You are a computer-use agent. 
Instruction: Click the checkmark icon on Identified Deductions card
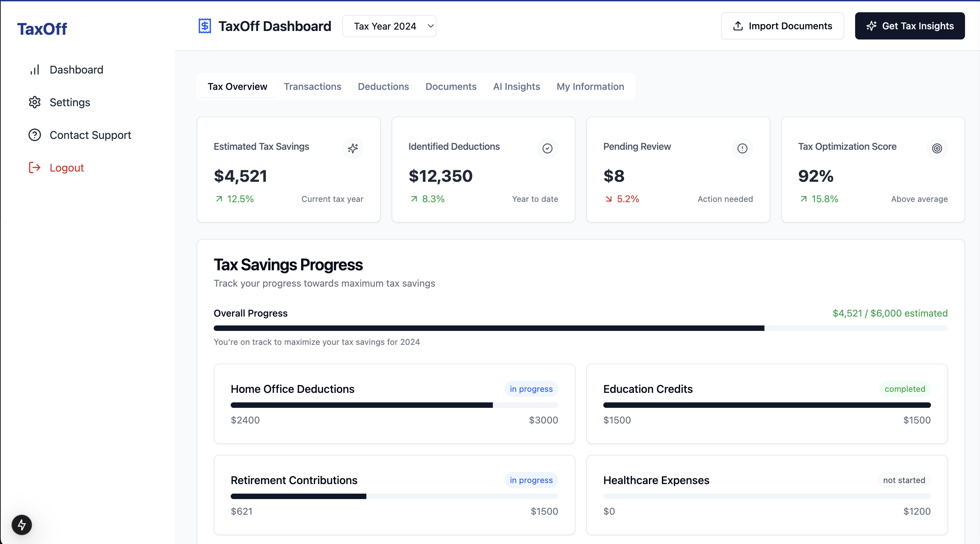[x=547, y=148]
